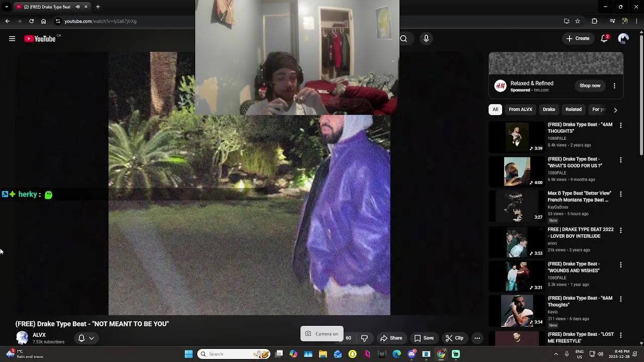The height and width of the screenshot is (362, 644).
Task: Open the Chrome extensions puzzle icon
Action: [x=594, y=21]
